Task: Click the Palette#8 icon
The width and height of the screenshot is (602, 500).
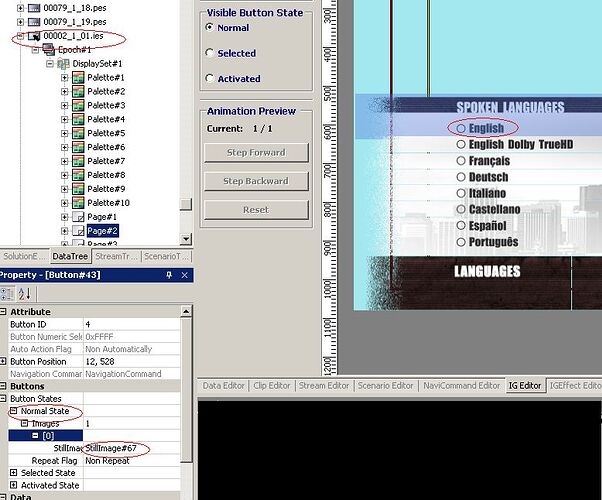Action: click(x=78, y=175)
